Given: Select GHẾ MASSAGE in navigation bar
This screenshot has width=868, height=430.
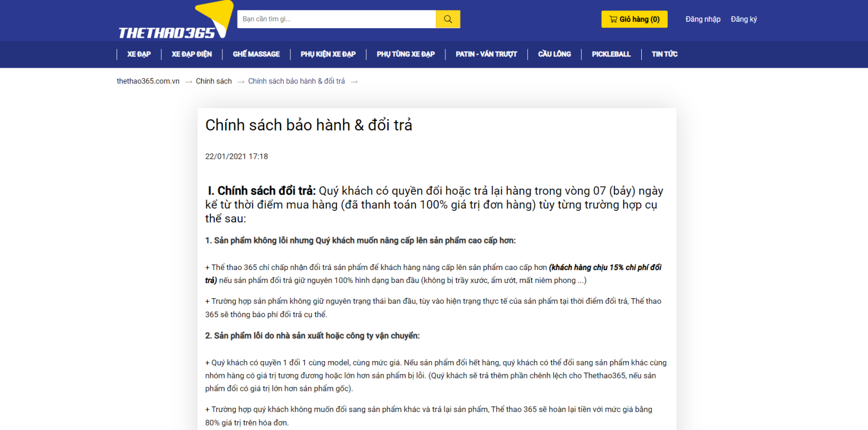Looking at the screenshot, I should point(256,54).
